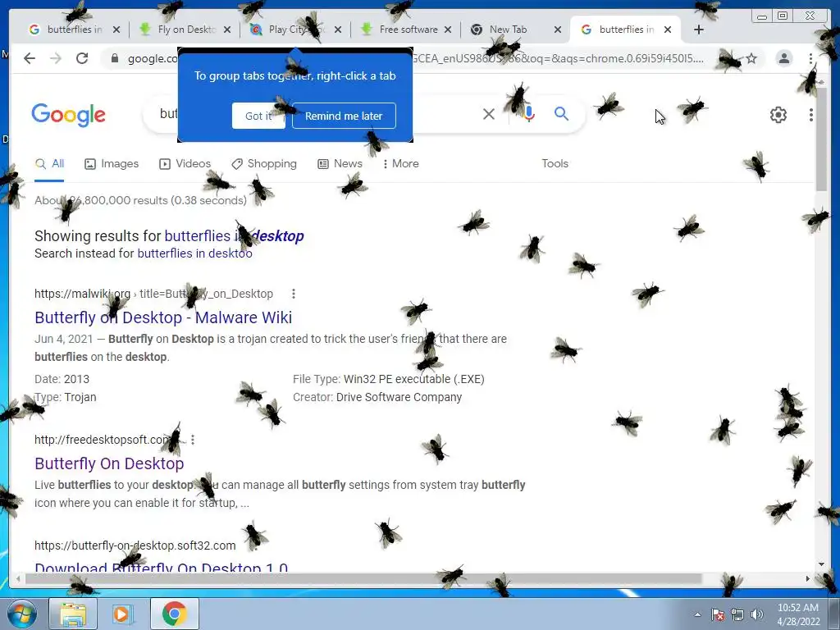Clear the Google search box
840x630 pixels.
489,113
